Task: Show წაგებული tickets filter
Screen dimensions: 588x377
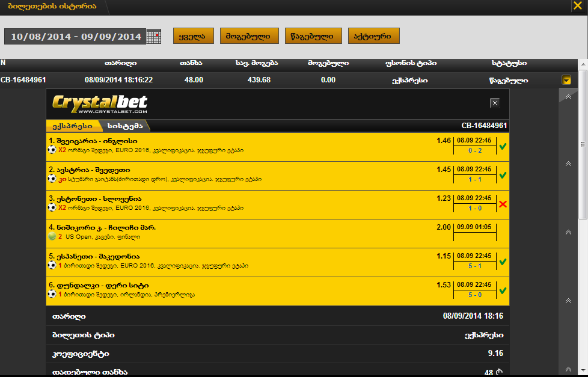Action: pyautogui.click(x=313, y=36)
